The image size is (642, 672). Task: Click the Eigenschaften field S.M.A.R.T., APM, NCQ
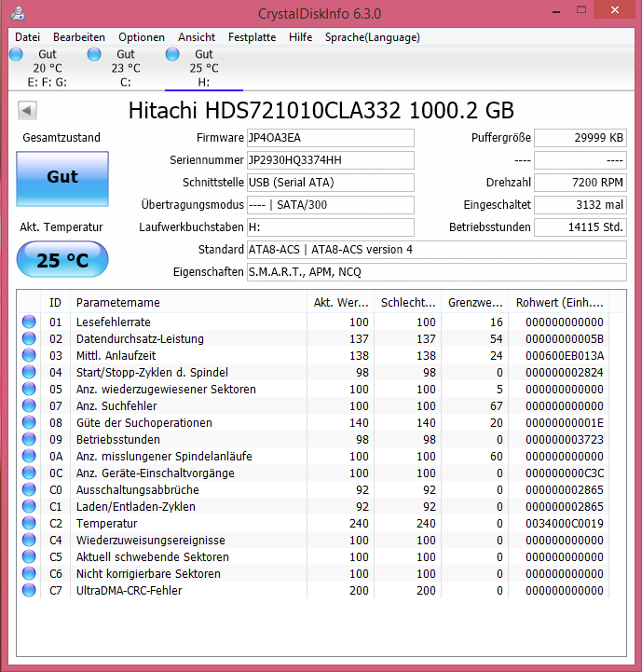[437, 272]
